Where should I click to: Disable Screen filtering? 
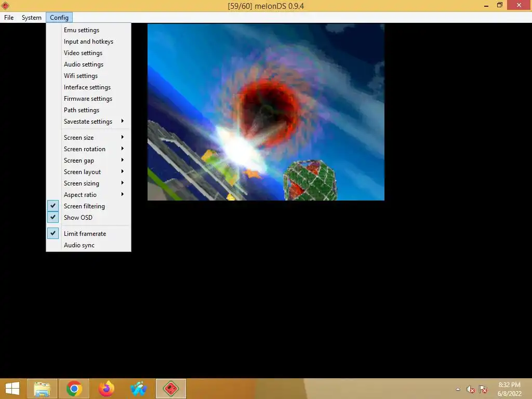[x=88, y=206]
